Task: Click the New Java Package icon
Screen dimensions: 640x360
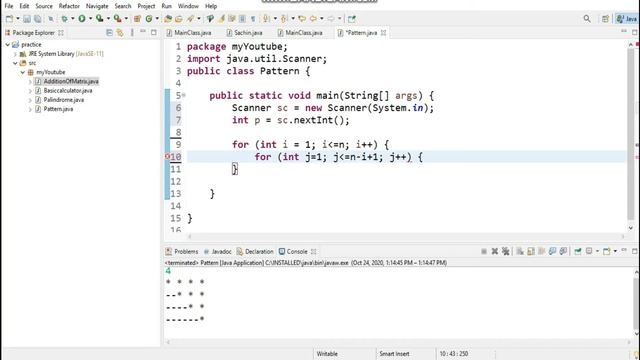Action: coord(137,18)
